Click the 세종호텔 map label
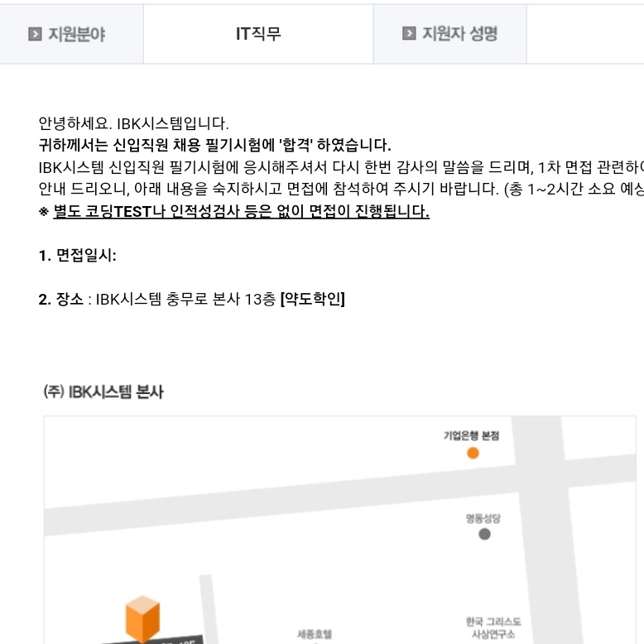Screen dimensions: 644x644 [x=315, y=634]
